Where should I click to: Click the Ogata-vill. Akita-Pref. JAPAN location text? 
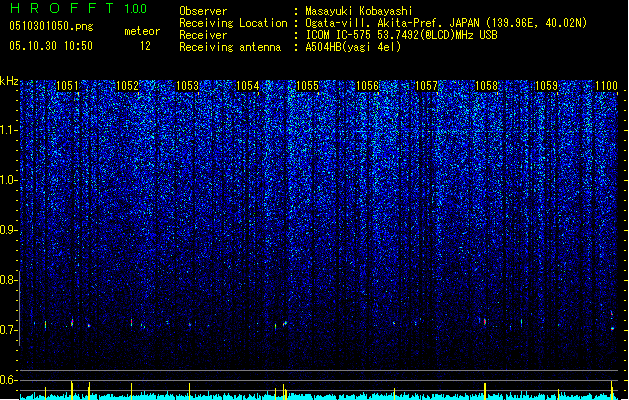(446, 23)
